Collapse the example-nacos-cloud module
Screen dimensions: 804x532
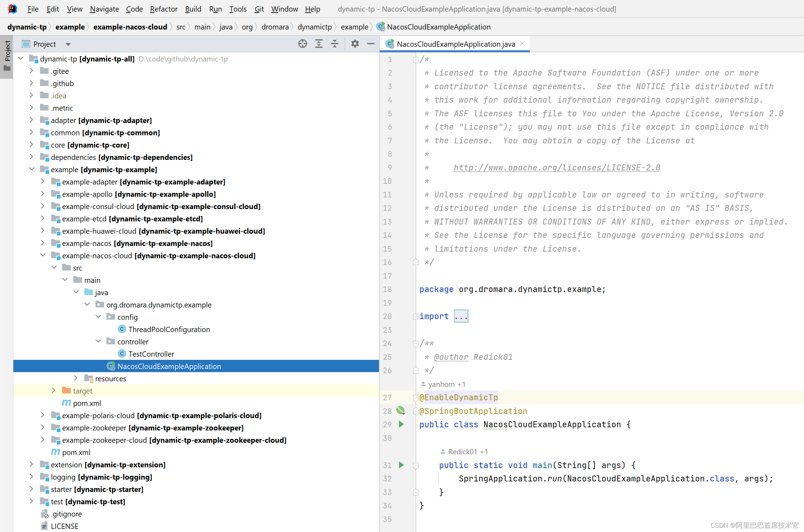click(43, 255)
